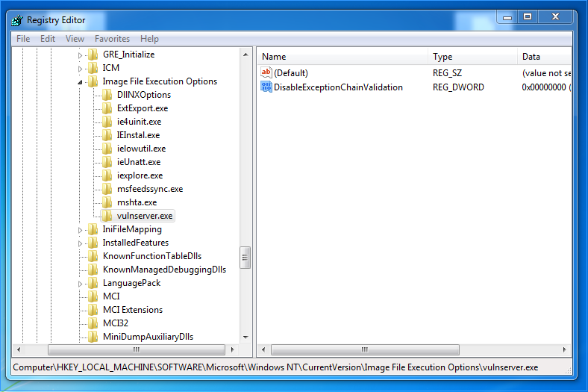Image resolution: width=588 pixels, height=392 pixels.
Task: Click the DllNXOptions folder icon
Action: tap(107, 95)
